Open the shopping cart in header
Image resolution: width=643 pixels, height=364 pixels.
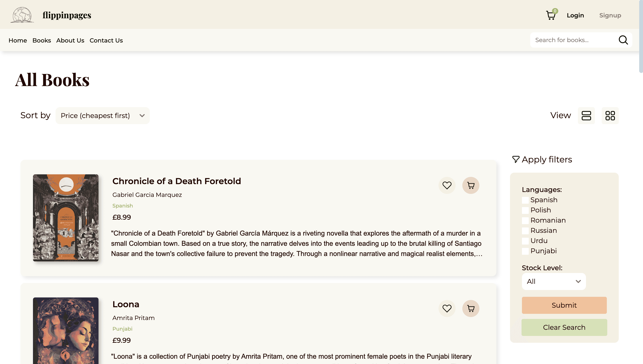coord(551,15)
